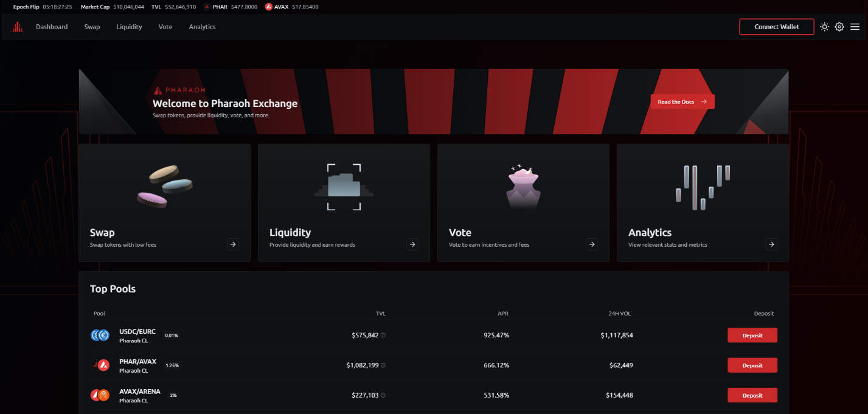Click the 24H VOL column header
868x414 pixels.
(x=619, y=314)
